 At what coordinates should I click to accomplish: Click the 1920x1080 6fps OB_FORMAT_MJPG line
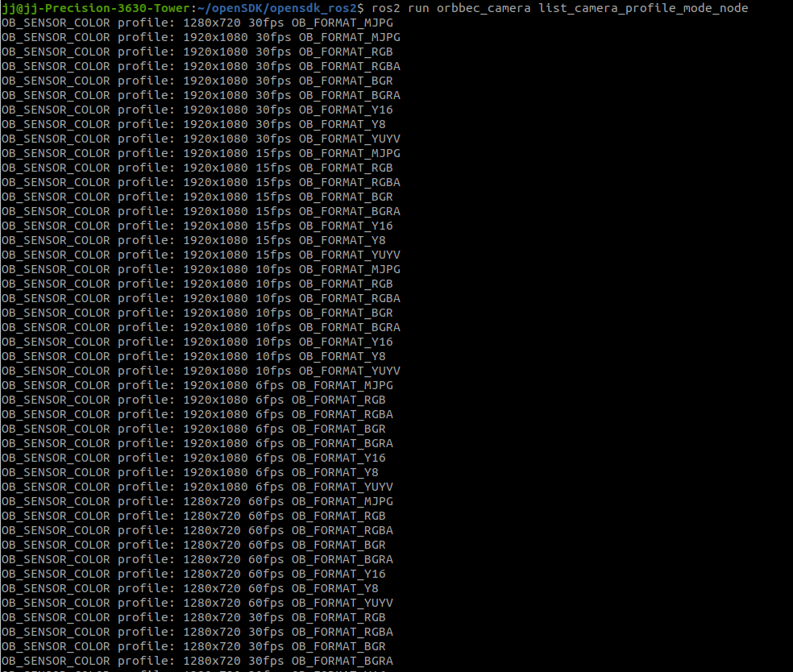pyautogui.click(x=197, y=385)
